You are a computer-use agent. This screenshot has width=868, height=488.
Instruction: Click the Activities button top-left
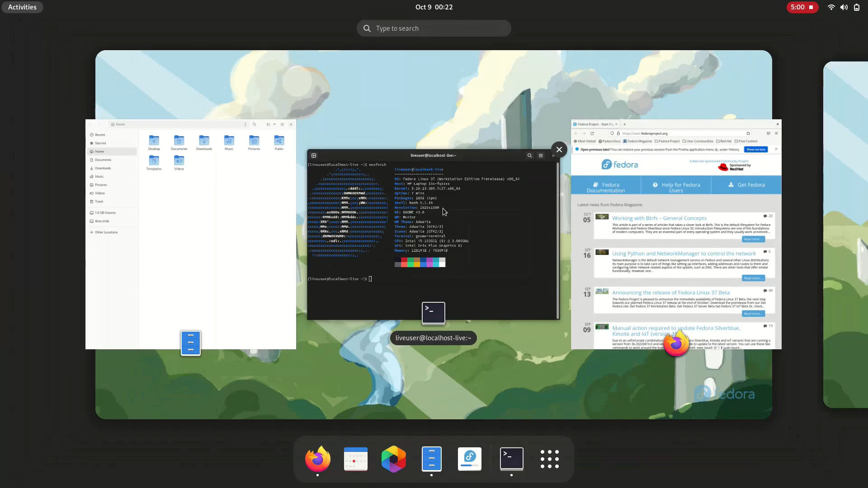[22, 7]
